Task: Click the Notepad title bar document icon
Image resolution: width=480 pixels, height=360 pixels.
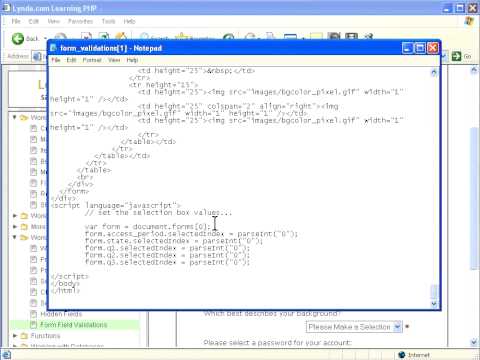Action: click(x=53, y=48)
